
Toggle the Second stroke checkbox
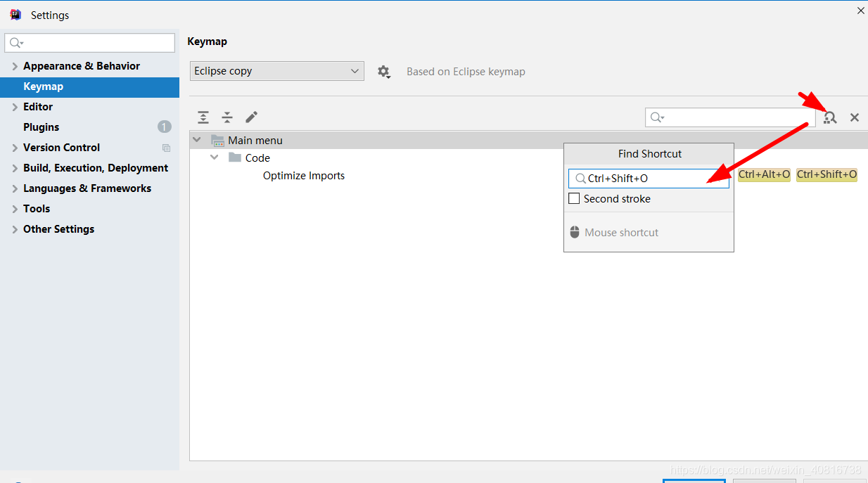(x=574, y=198)
